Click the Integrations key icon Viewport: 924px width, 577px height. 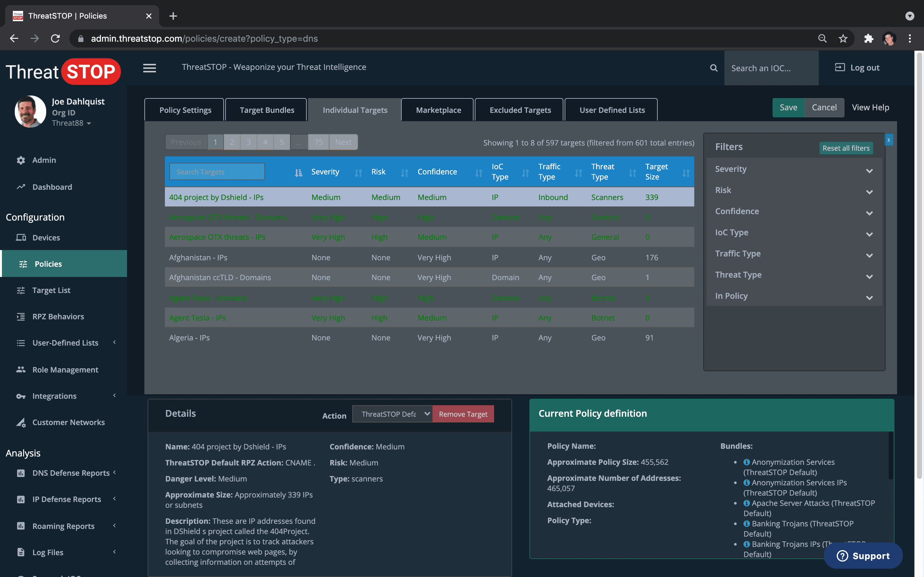[21, 396]
